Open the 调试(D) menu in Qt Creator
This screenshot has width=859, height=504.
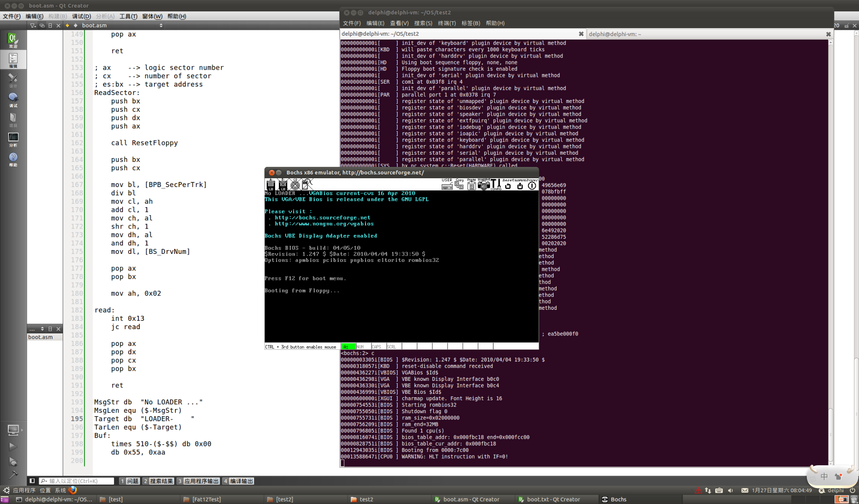[x=81, y=16]
